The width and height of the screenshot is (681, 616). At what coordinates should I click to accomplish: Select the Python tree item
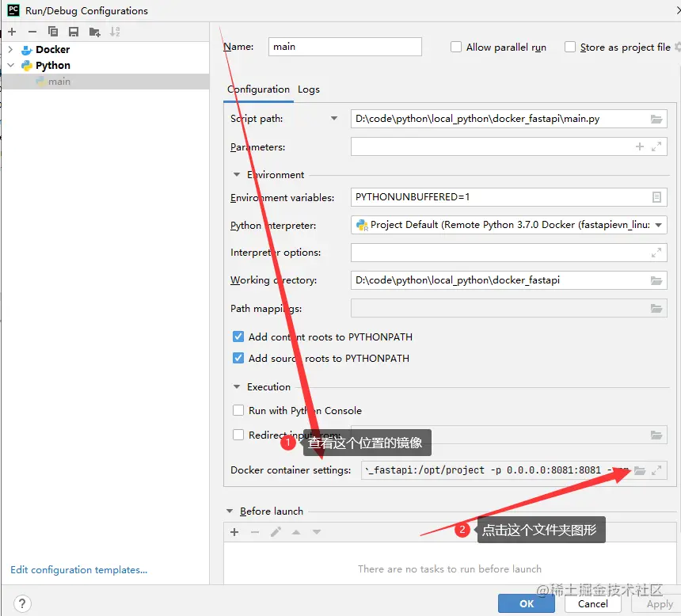(52, 65)
